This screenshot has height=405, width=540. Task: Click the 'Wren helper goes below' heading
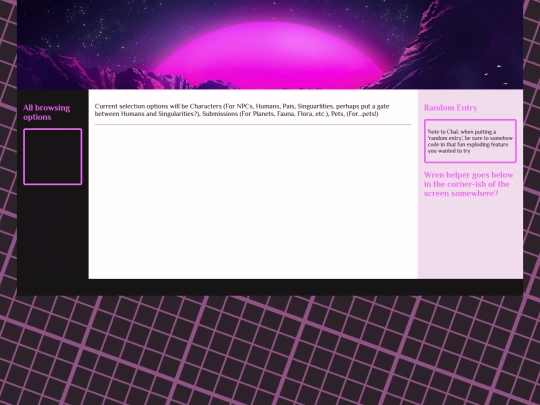[x=469, y=184]
